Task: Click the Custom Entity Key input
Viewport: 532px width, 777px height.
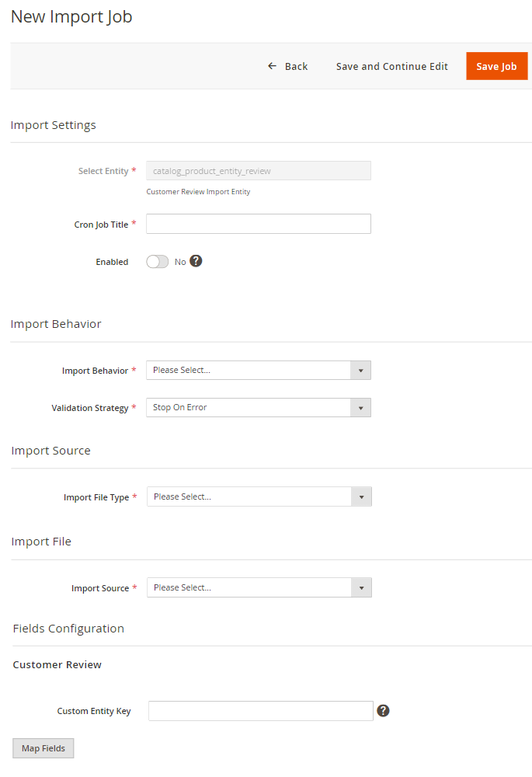Action: click(261, 711)
